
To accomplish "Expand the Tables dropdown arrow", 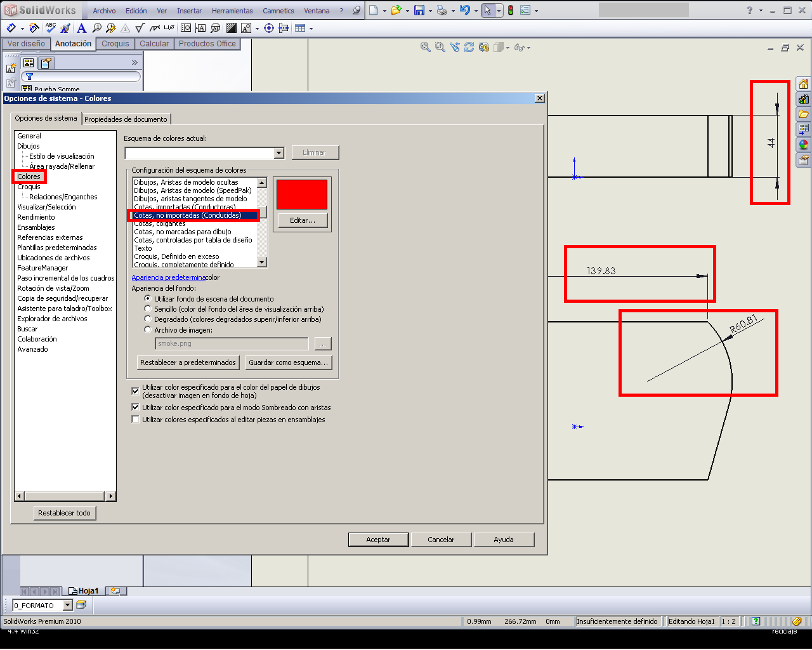I will [x=311, y=29].
